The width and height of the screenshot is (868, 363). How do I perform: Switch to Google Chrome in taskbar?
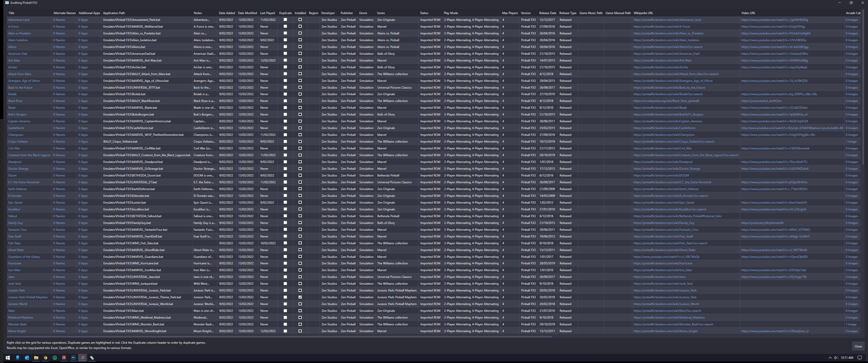(45, 358)
